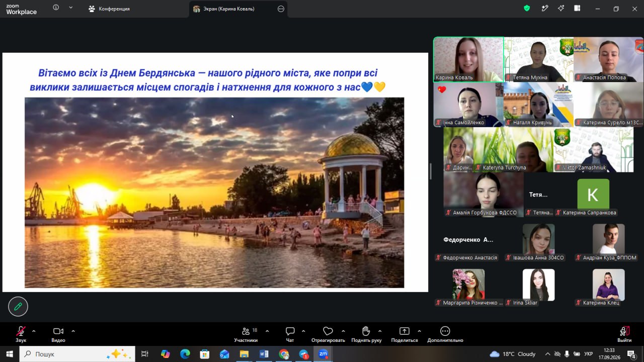644x362 pixels.
Task: Open the Участники participants panel
Action: click(246, 335)
